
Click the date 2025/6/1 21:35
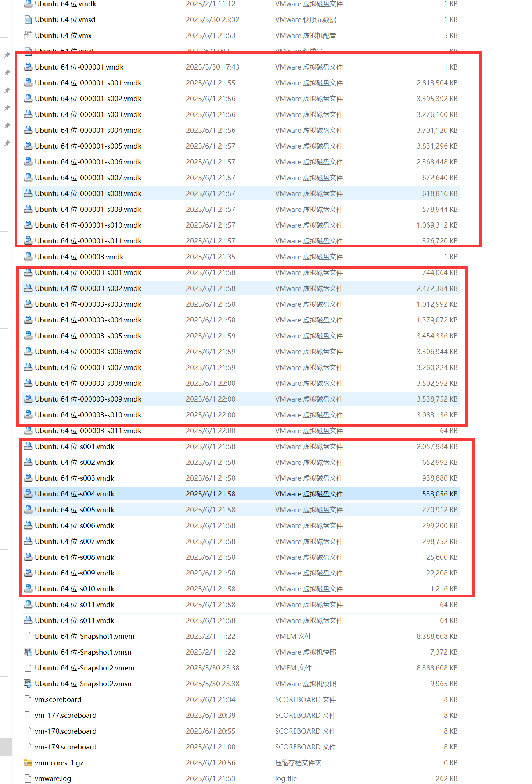211,257
